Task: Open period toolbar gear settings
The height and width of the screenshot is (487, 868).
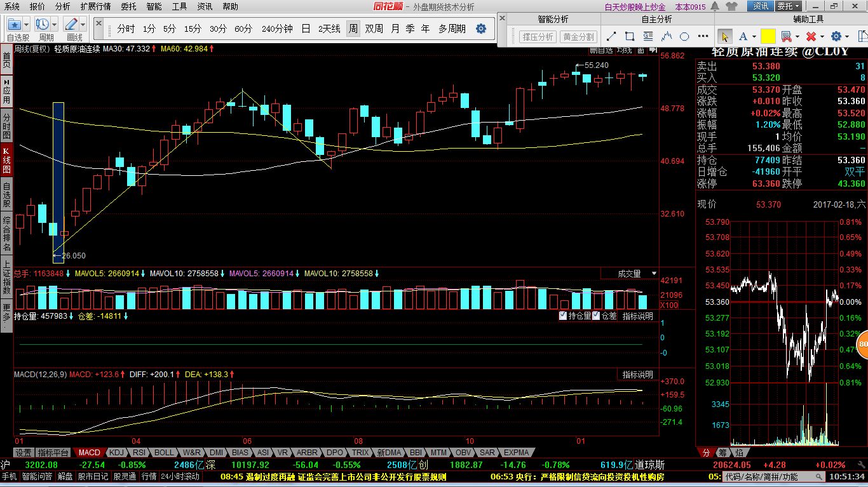Action: 481,29
